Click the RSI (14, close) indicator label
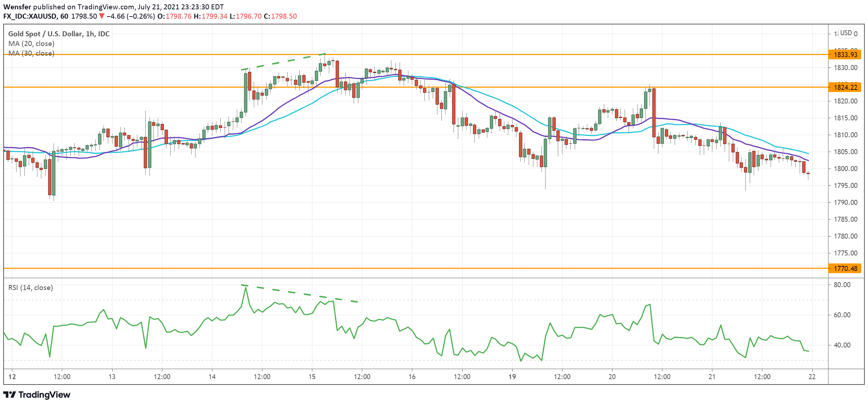868x405 pixels. pos(31,287)
